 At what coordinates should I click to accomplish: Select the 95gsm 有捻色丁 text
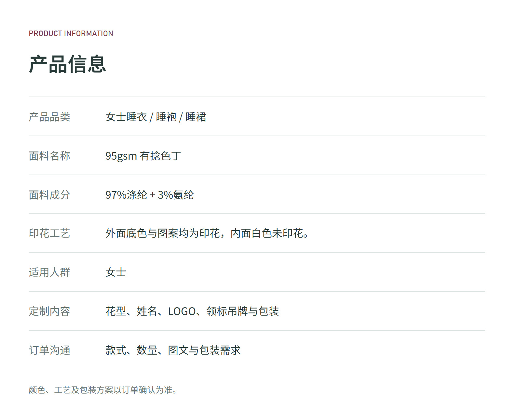143,156
